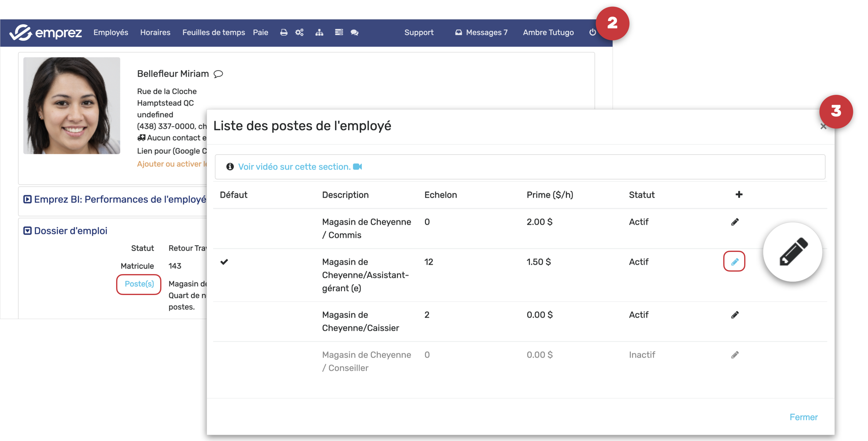Open the list view navbar icon
The height and width of the screenshot is (441, 868).
339,32
